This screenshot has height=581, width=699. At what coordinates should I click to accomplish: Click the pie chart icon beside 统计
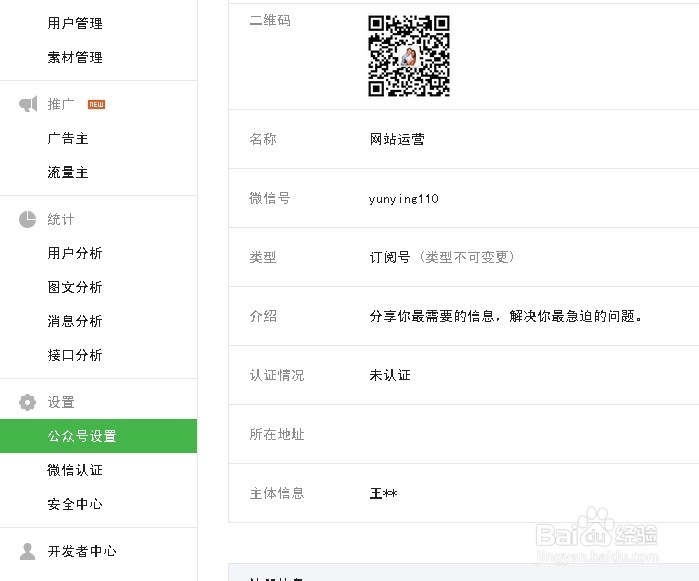pos(28,219)
